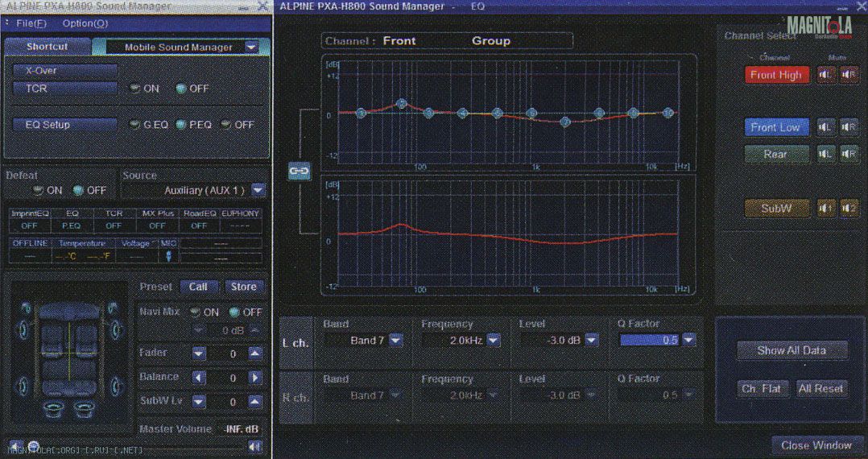Screen dimensions: 868x459
Task: Mute Rear right channel
Action: (849, 154)
